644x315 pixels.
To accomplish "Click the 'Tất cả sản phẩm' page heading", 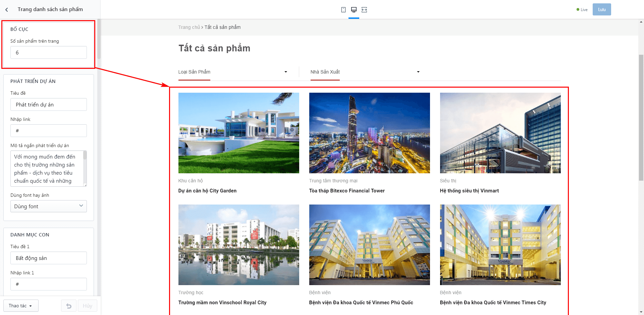I will pyautogui.click(x=214, y=48).
